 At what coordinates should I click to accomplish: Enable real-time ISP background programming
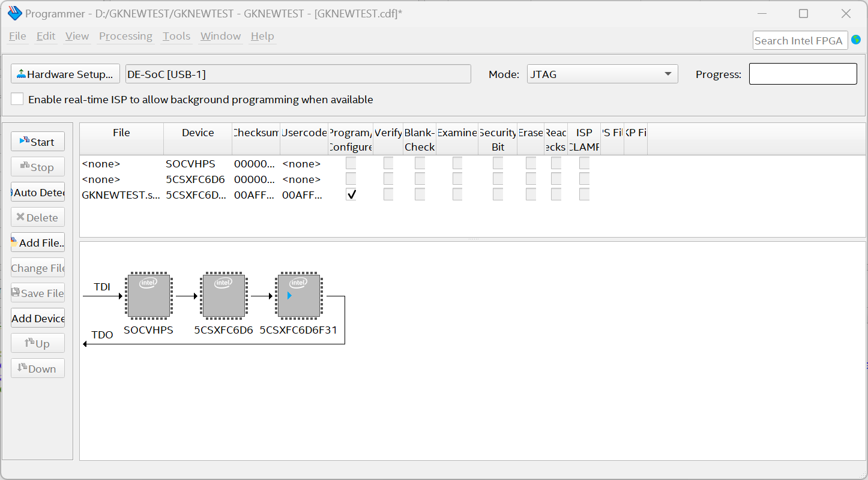coord(17,98)
